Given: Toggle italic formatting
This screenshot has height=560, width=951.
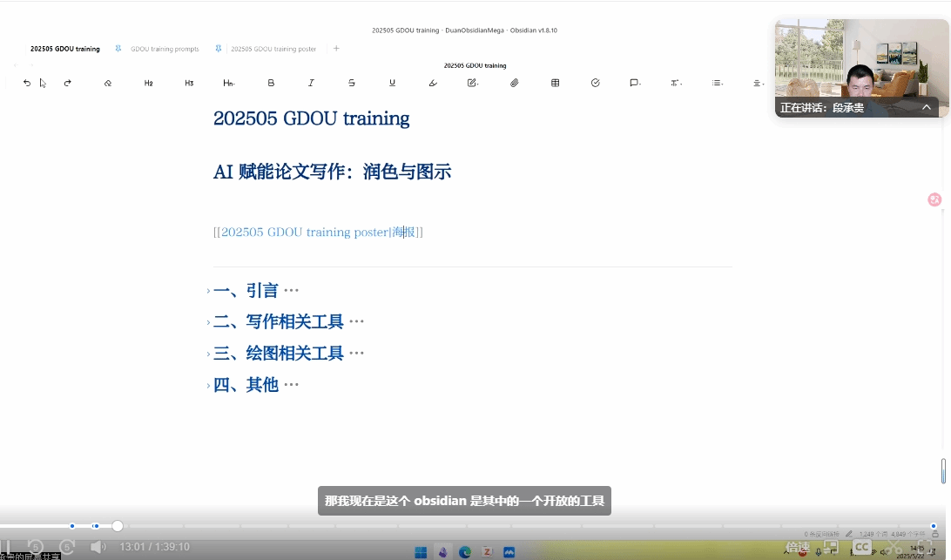Looking at the screenshot, I should 311,83.
